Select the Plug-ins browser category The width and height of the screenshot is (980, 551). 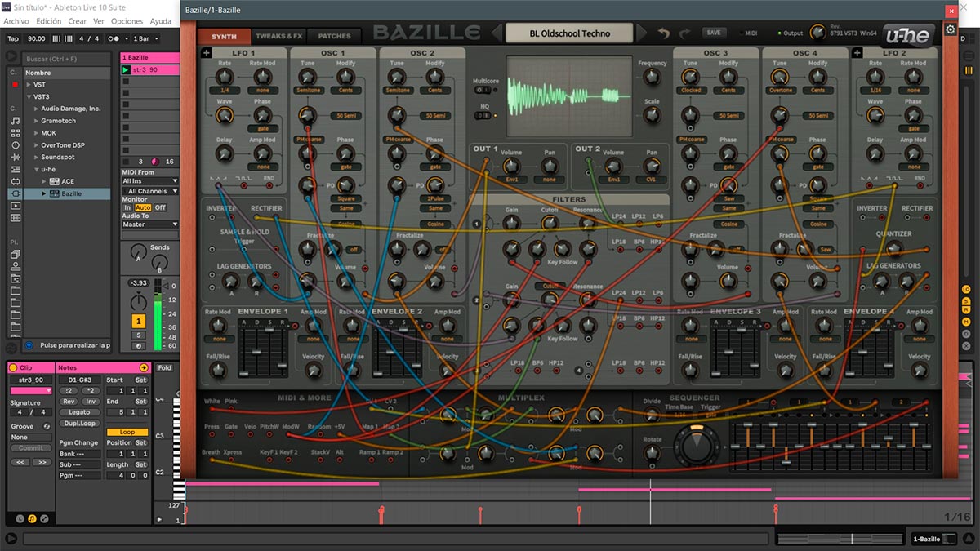15,194
